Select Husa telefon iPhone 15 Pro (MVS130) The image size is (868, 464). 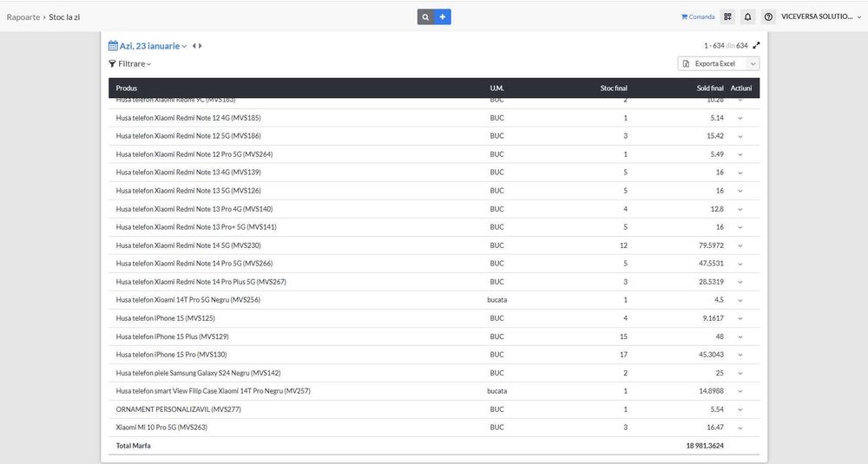pos(171,355)
